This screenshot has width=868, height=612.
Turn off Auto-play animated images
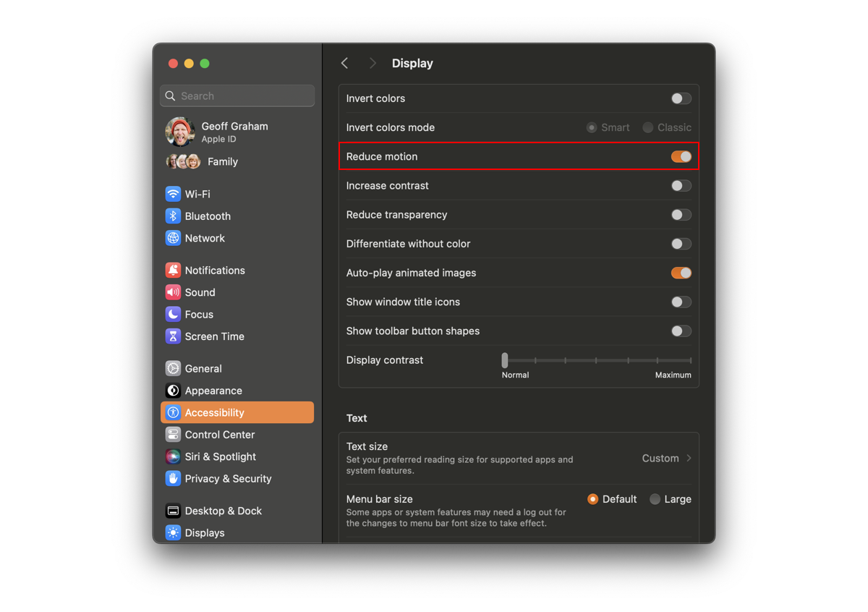(680, 273)
